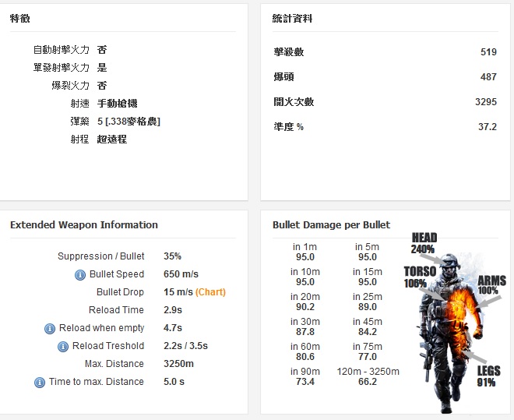Select the 彈藥 5 [.338麥格農] text
The image size is (514, 420).
click(x=128, y=122)
